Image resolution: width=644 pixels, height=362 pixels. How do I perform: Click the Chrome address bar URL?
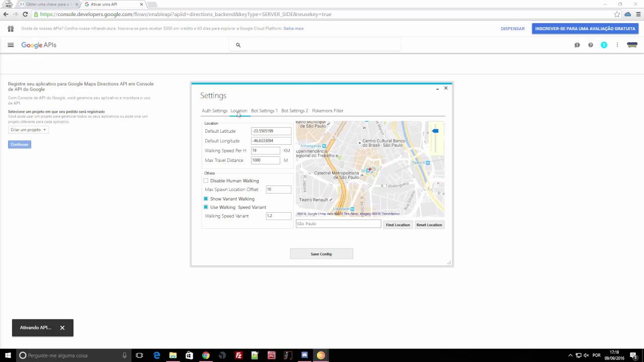pos(186,14)
